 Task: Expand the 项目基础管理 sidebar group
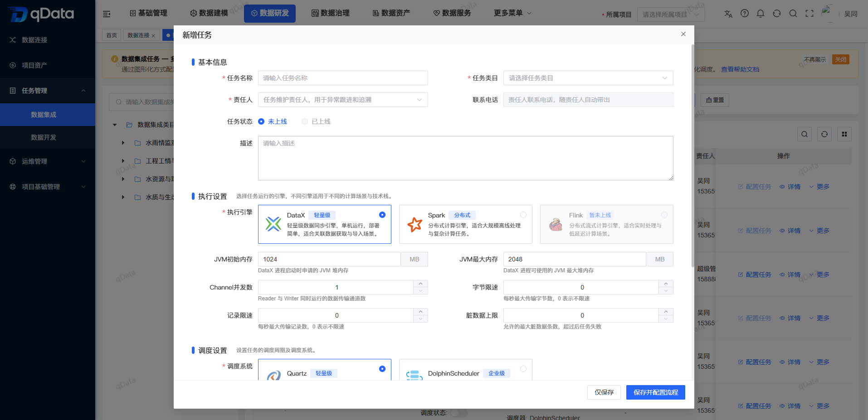[x=48, y=187]
